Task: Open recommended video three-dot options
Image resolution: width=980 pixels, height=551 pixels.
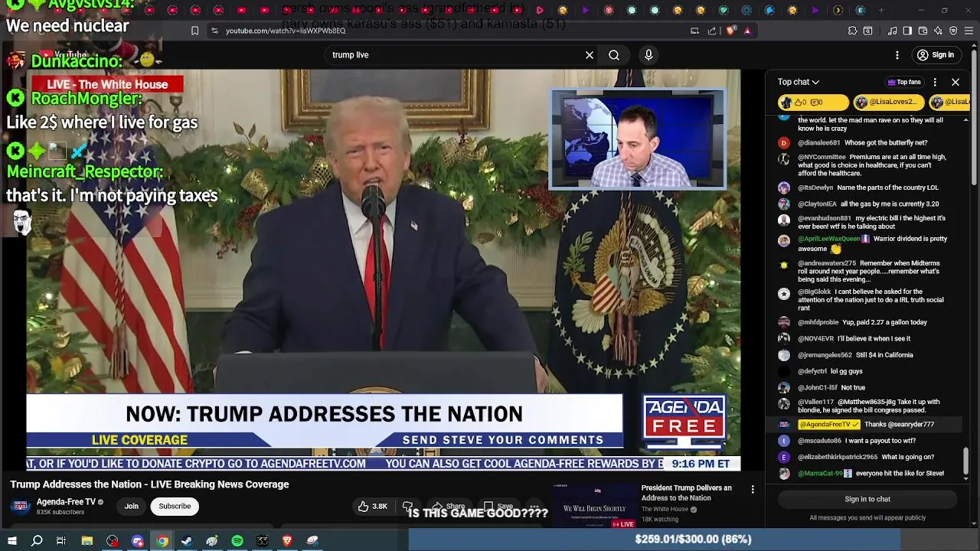Action: (x=753, y=489)
